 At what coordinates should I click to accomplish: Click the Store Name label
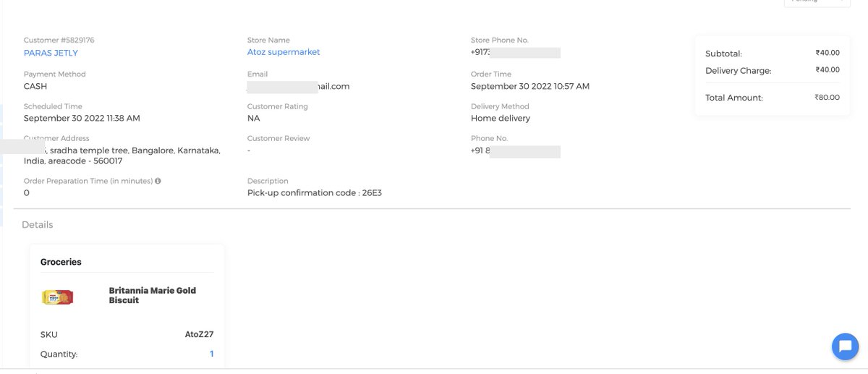(x=268, y=40)
